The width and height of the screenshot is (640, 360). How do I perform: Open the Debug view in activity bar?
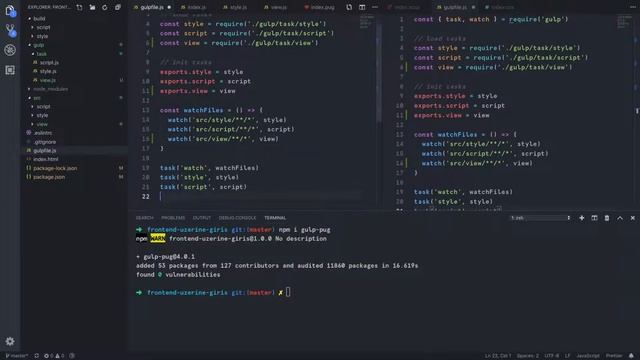click(x=10, y=50)
